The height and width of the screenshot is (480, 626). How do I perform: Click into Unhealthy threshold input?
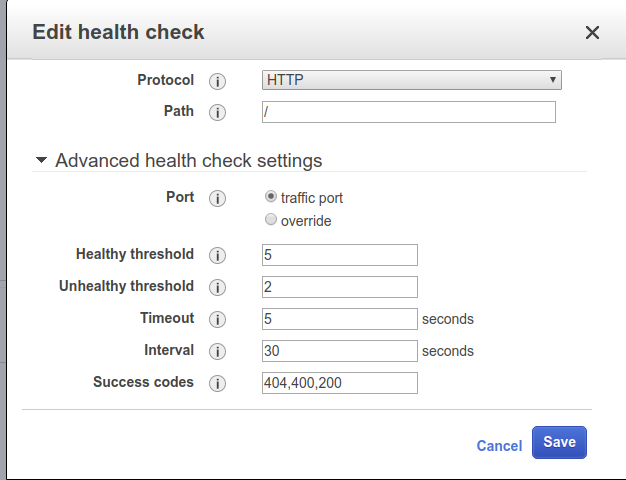click(x=339, y=287)
